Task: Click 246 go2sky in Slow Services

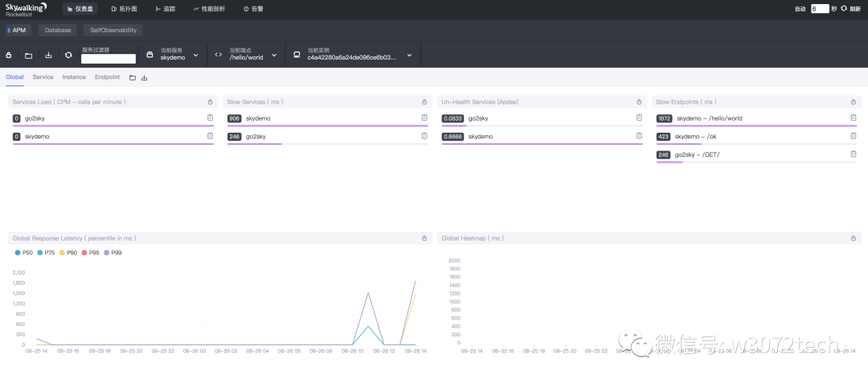Action: (327, 138)
